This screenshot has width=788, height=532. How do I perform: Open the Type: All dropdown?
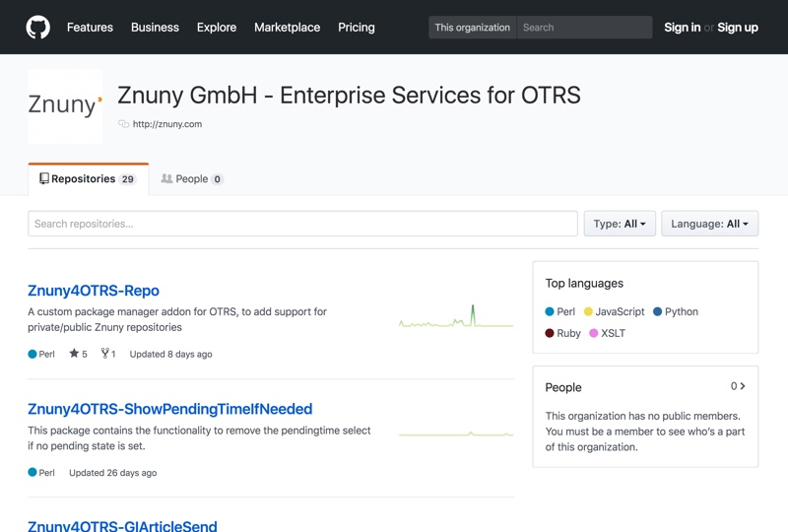[620, 224]
